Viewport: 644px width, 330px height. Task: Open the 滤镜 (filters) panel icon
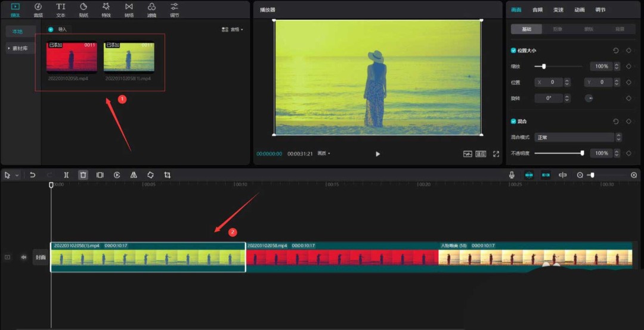(x=151, y=9)
